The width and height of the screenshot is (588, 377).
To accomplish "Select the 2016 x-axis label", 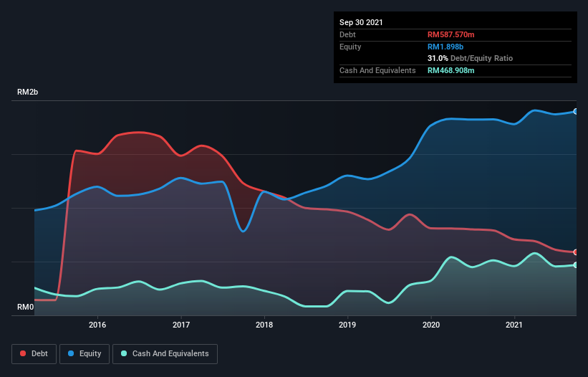I will tap(97, 325).
